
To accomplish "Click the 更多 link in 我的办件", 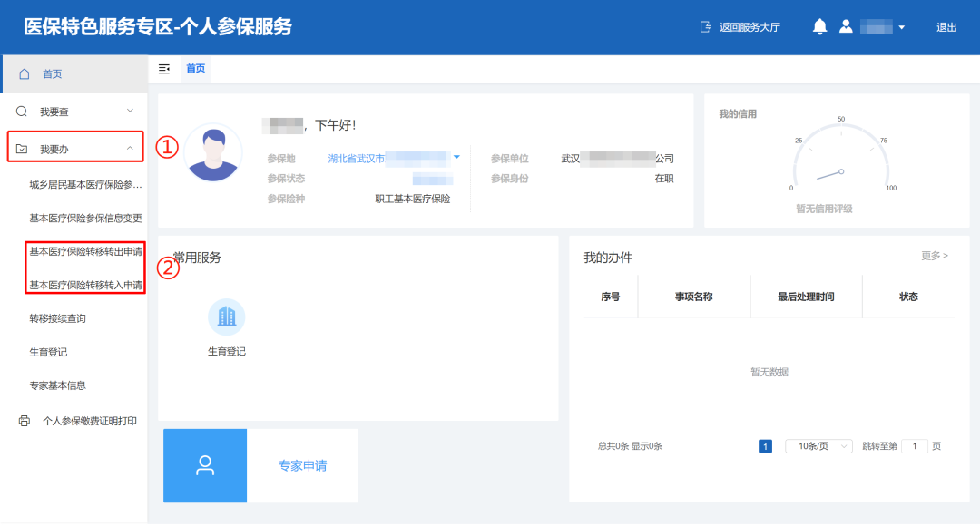I will [934, 256].
